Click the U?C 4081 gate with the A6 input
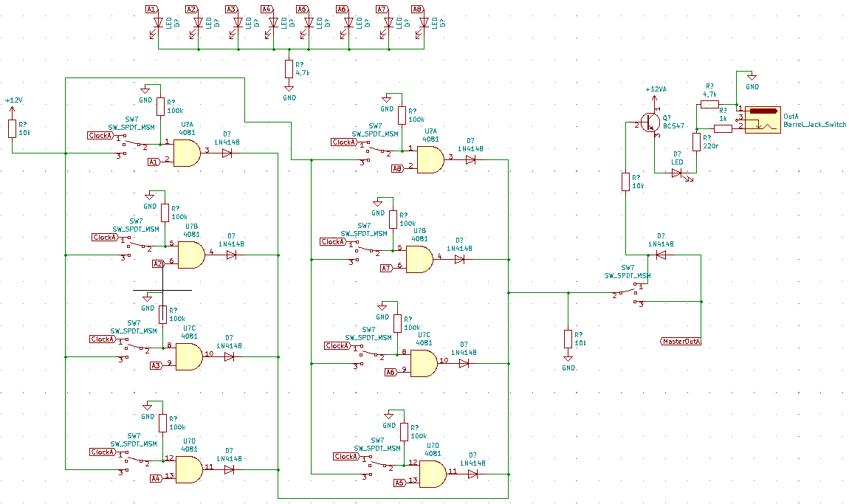This screenshot has height=504, width=849. [424, 363]
